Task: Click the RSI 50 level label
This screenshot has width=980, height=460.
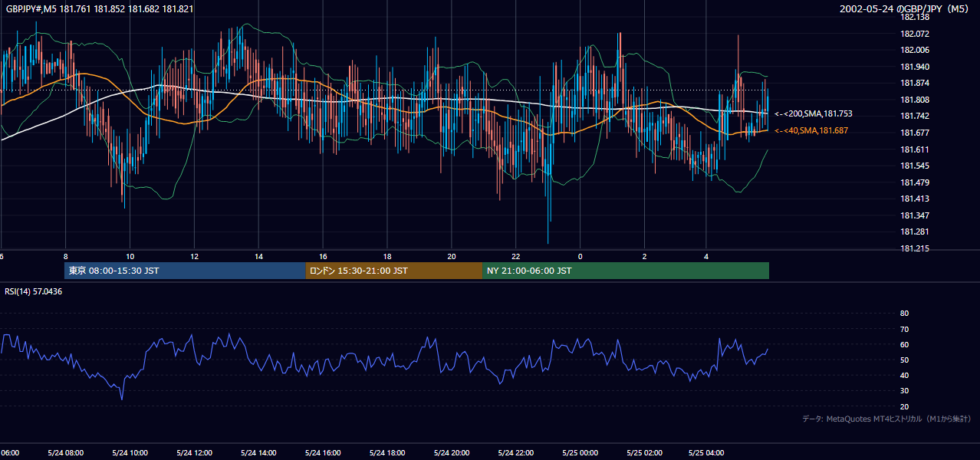Action: 904,360
